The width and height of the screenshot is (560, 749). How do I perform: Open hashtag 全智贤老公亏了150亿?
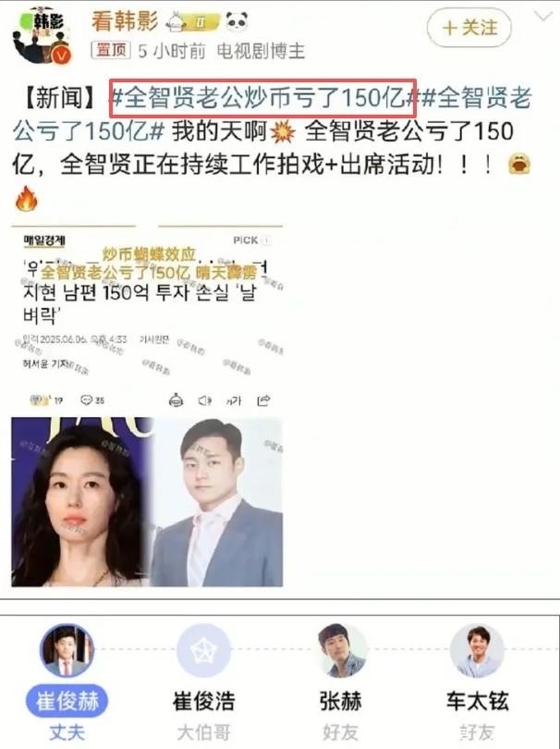pyautogui.click(x=272, y=115)
